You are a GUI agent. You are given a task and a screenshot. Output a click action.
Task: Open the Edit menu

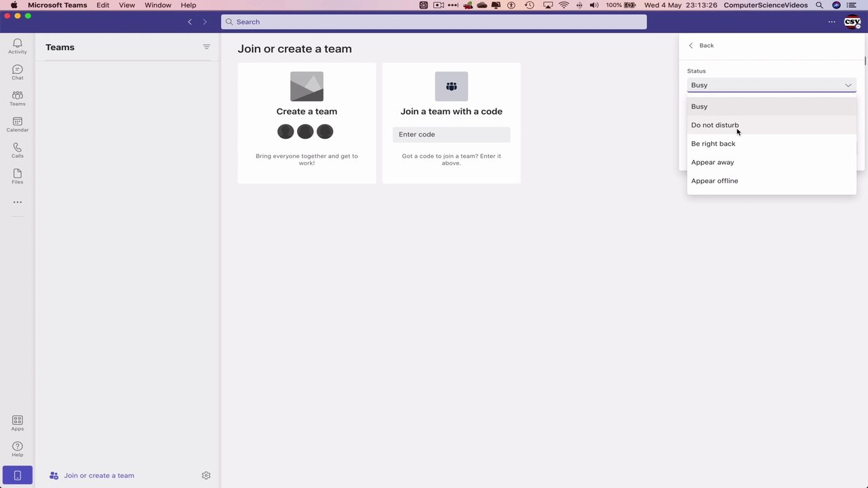click(102, 5)
